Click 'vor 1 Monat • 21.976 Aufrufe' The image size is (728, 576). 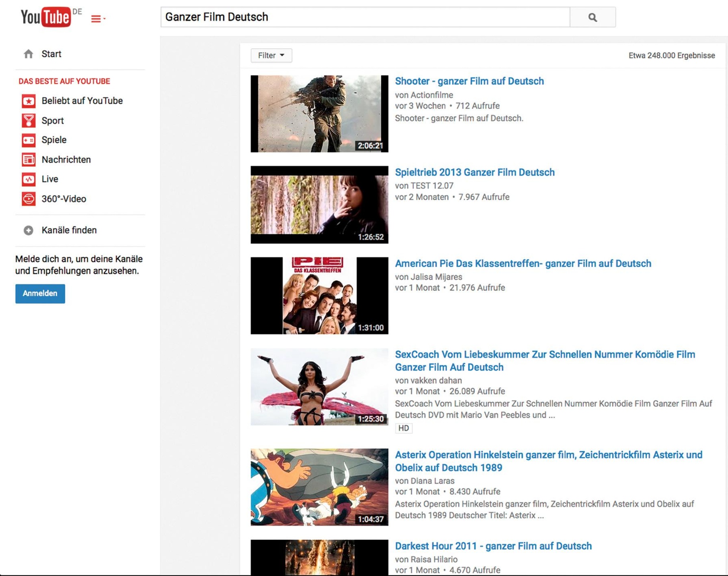[x=450, y=288]
